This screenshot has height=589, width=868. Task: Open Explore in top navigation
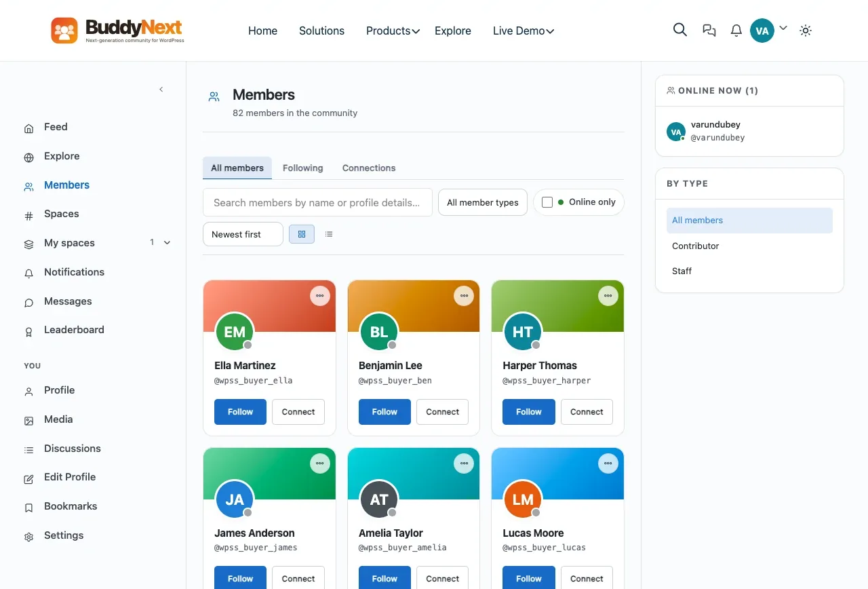point(453,31)
